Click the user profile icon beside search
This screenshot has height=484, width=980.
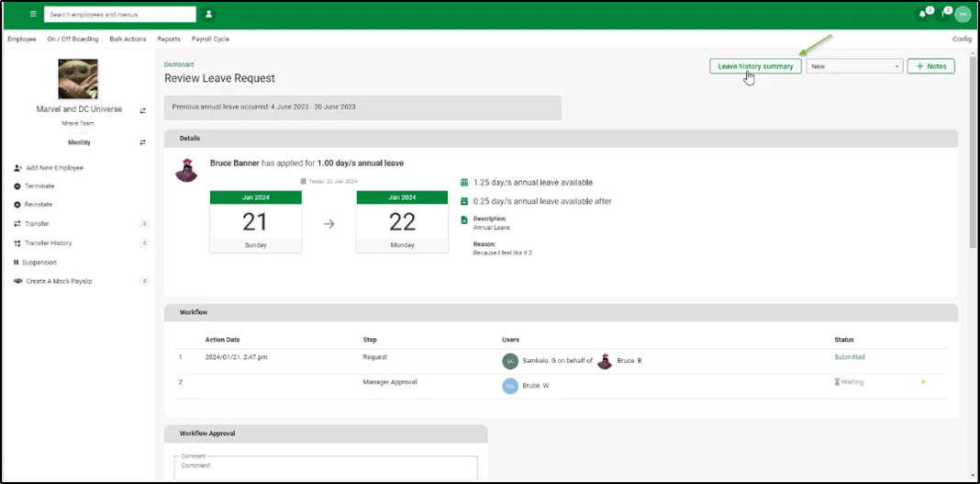pyautogui.click(x=208, y=14)
